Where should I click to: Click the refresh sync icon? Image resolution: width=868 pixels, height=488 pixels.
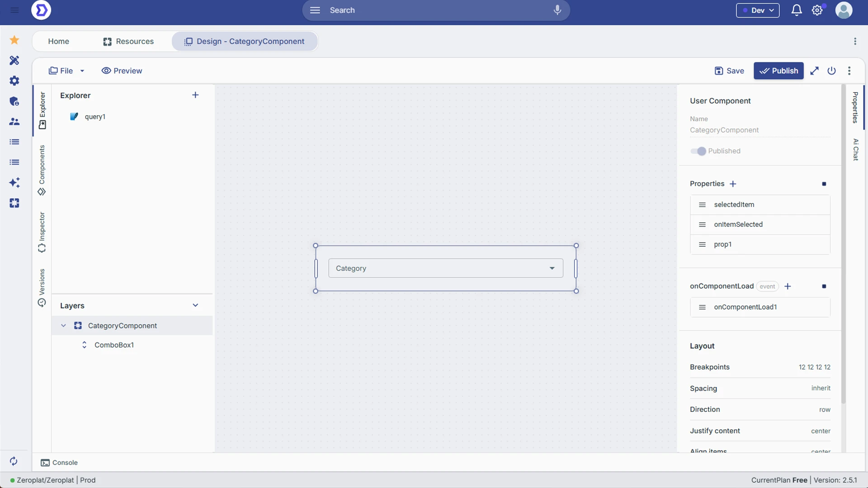14,461
